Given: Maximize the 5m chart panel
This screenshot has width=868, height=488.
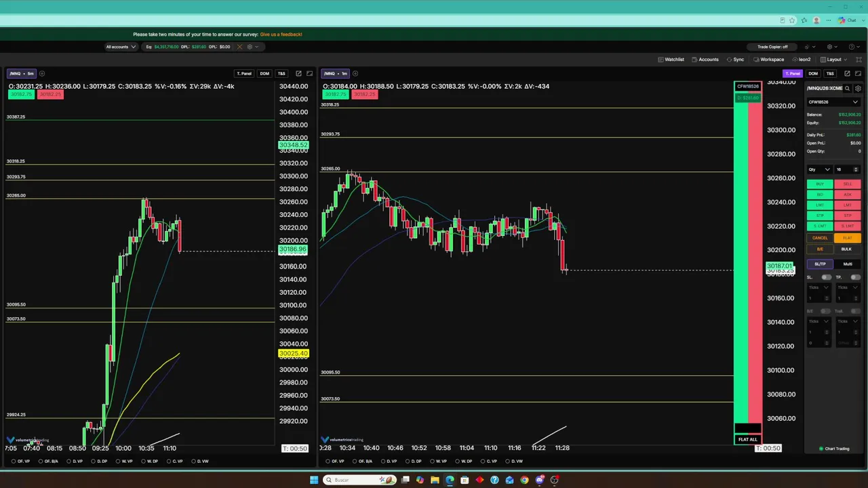Looking at the screenshot, I should tap(310, 73).
